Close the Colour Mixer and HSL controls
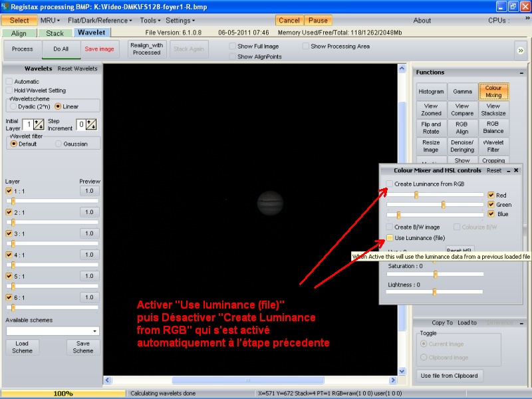532x399 pixels. [x=516, y=170]
